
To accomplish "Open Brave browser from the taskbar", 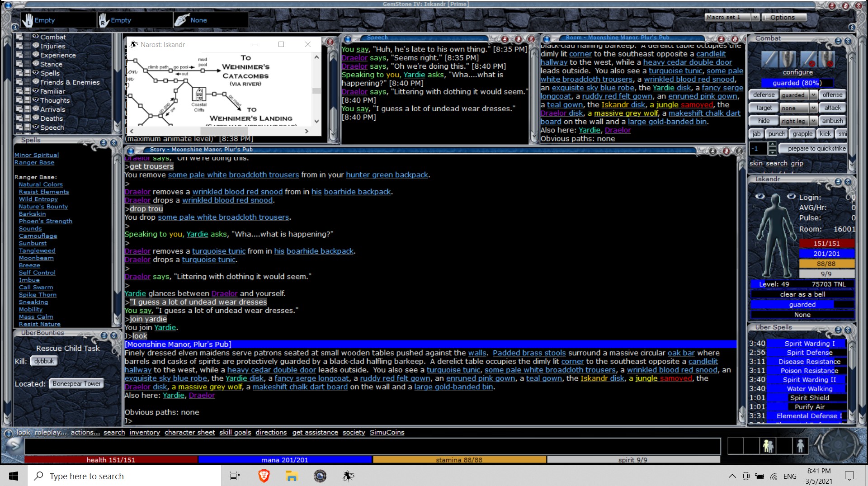I will (264, 476).
